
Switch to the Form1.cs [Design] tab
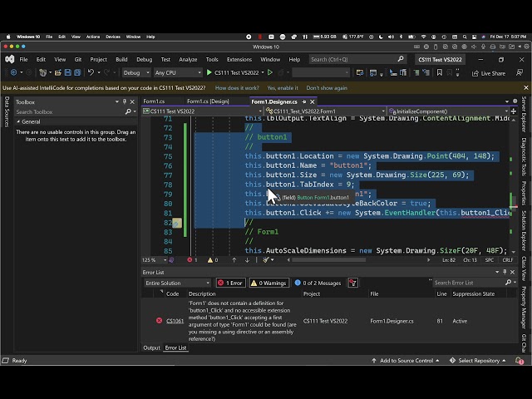(208, 101)
